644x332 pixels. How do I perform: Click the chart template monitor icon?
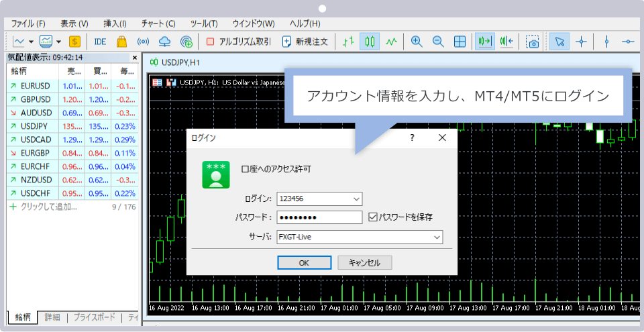coord(46,42)
